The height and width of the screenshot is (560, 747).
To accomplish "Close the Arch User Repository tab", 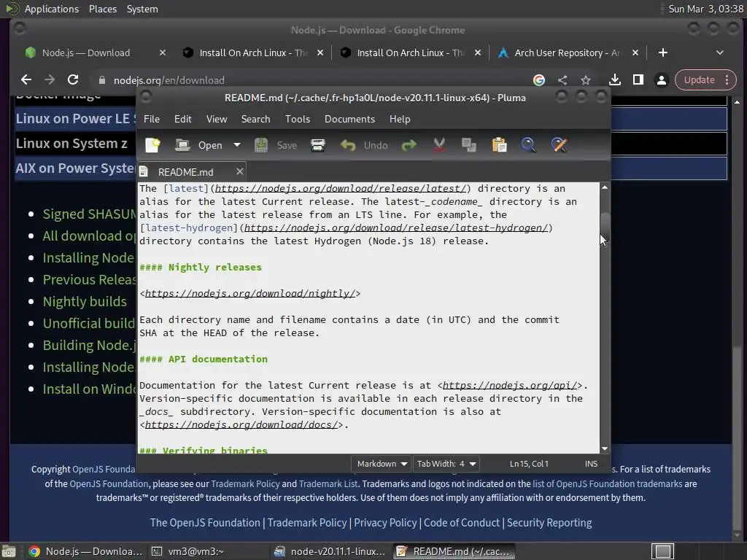I will coord(635,52).
